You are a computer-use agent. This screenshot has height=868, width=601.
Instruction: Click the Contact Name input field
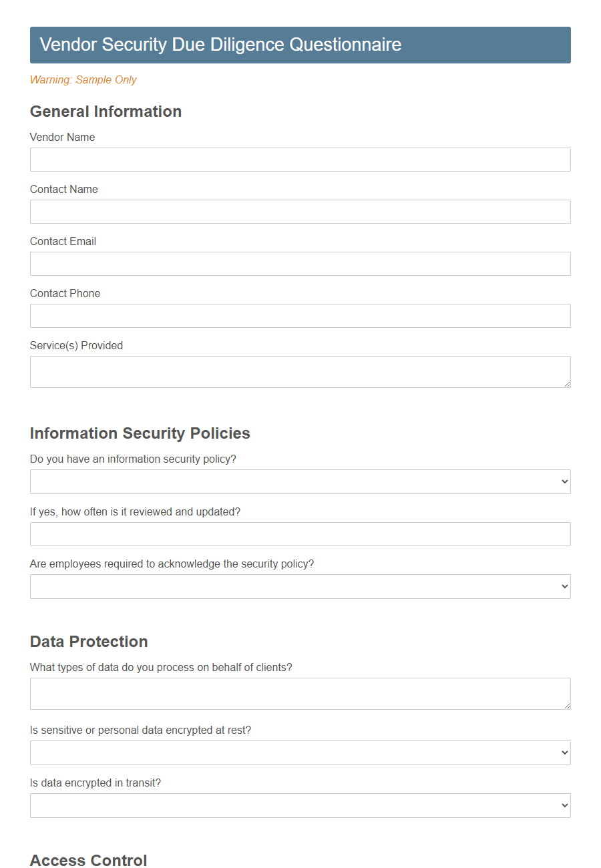(300, 212)
